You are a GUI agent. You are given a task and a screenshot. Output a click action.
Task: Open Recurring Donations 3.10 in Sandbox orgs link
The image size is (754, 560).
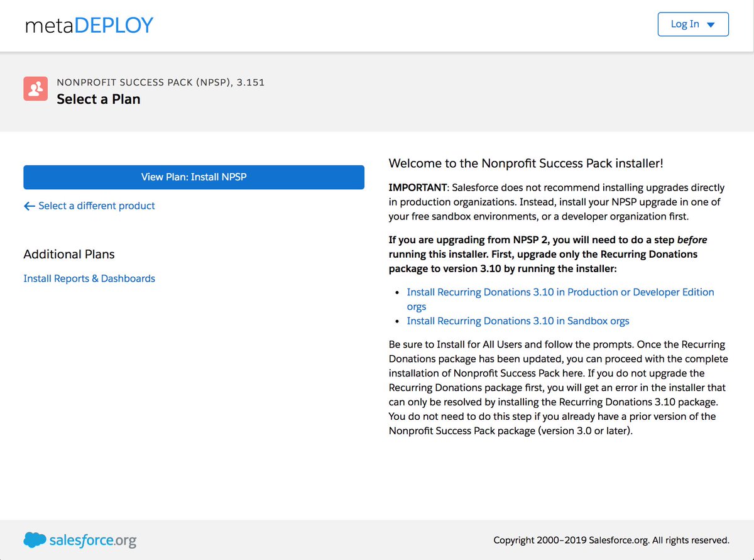point(518,321)
